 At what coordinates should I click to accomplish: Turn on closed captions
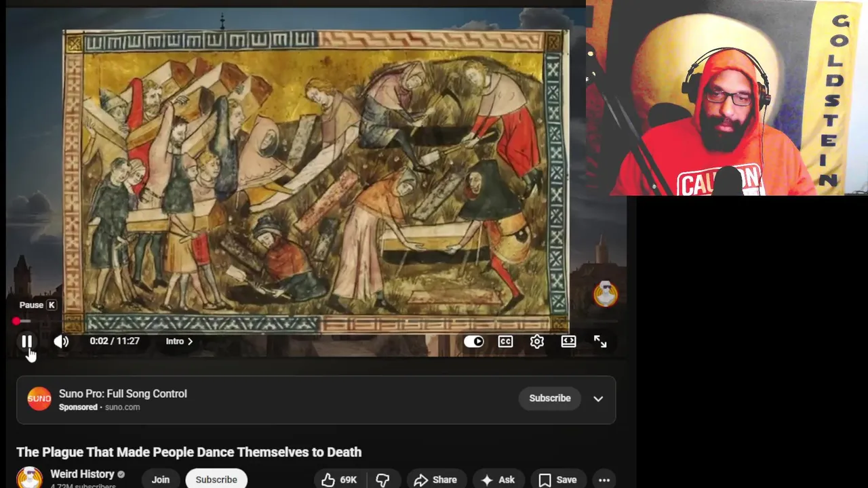click(x=505, y=342)
